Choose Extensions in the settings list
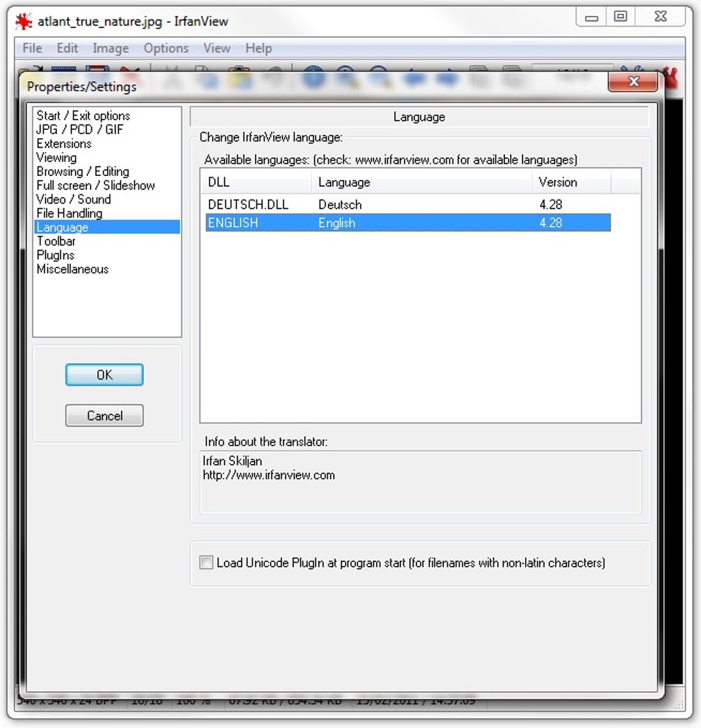The height and width of the screenshot is (728, 701). [107, 144]
